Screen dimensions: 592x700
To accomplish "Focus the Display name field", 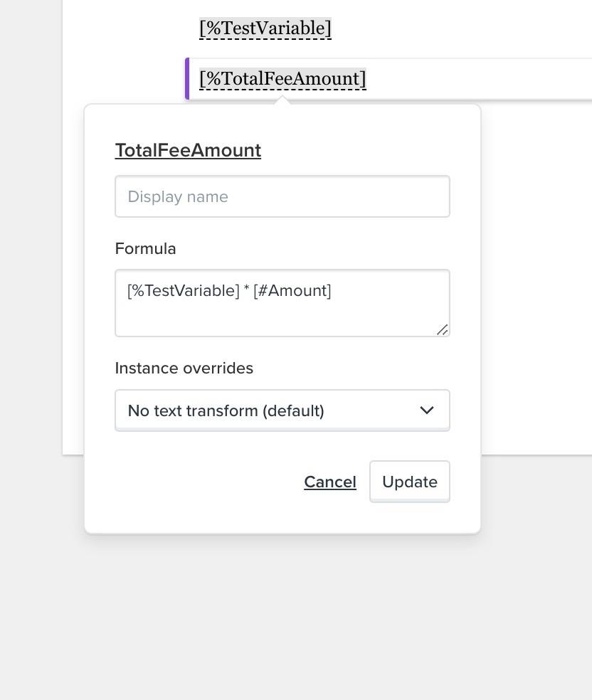I will point(282,196).
